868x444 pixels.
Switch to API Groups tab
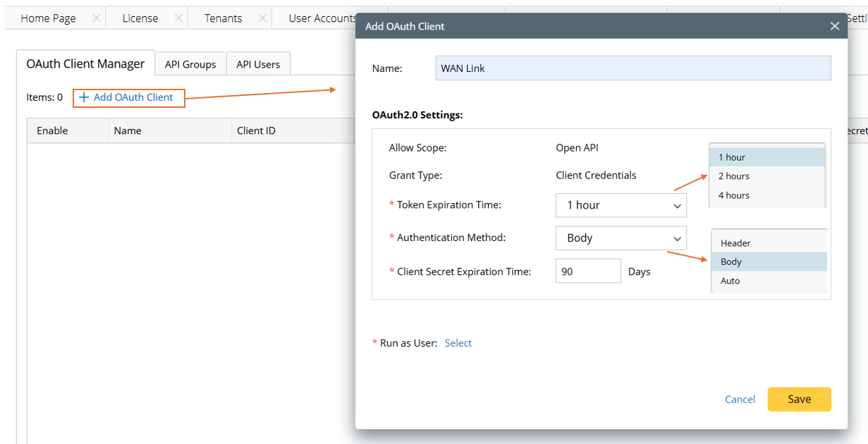point(190,64)
